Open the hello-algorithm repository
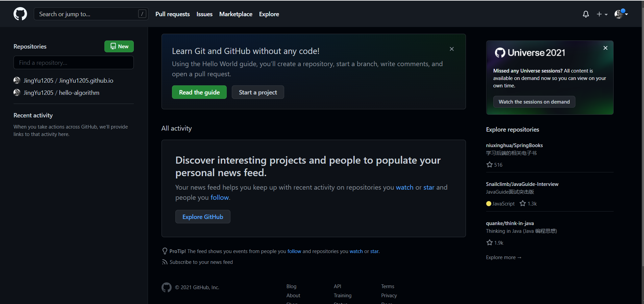Viewport: 644px width, 304px height. click(61, 93)
